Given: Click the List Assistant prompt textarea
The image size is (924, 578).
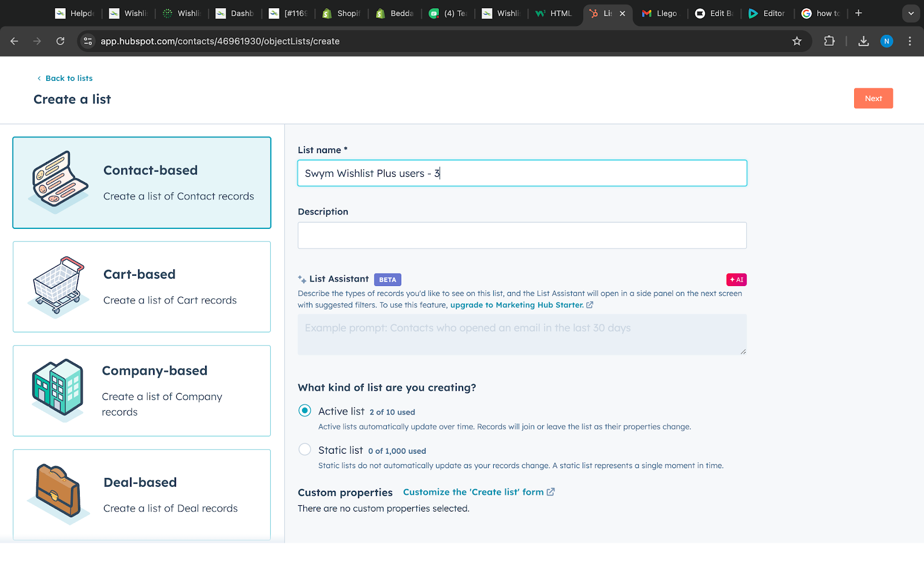Looking at the screenshot, I should pos(522,334).
